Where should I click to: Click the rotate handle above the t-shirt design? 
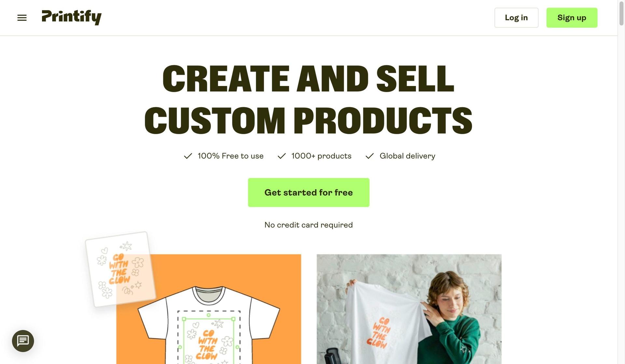pyautogui.click(x=209, y=315)
